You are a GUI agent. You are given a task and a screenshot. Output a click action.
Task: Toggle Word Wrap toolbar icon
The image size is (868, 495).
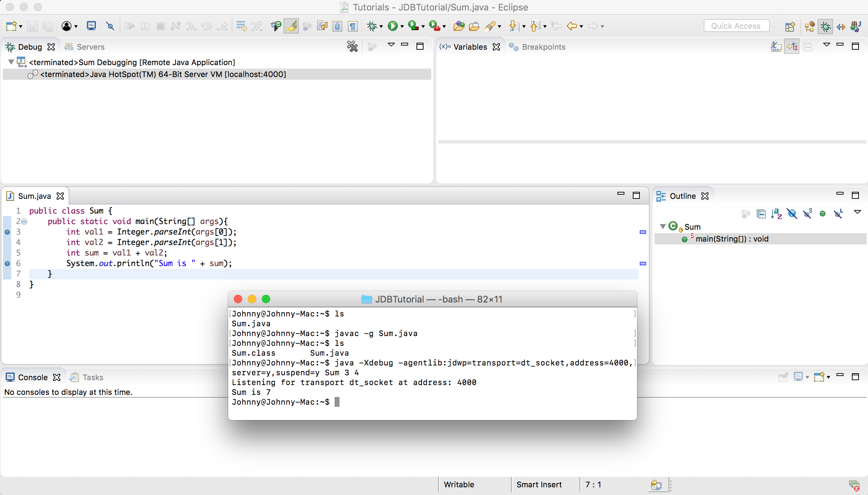[322, 26]
